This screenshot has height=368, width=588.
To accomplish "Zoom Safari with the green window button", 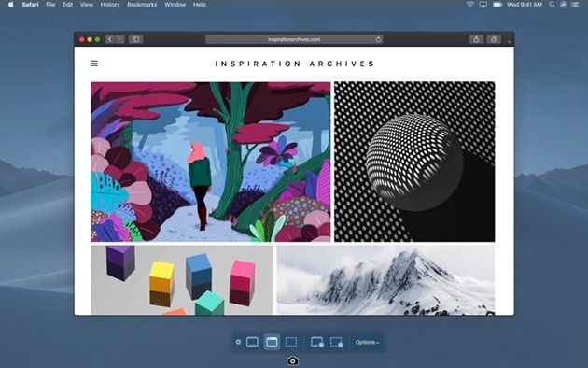I will click(97, 39).
